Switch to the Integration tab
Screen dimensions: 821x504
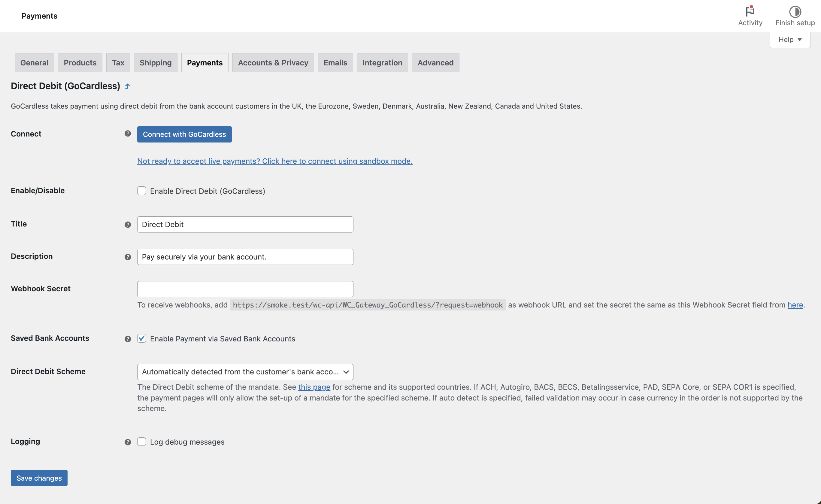(382, 63)
